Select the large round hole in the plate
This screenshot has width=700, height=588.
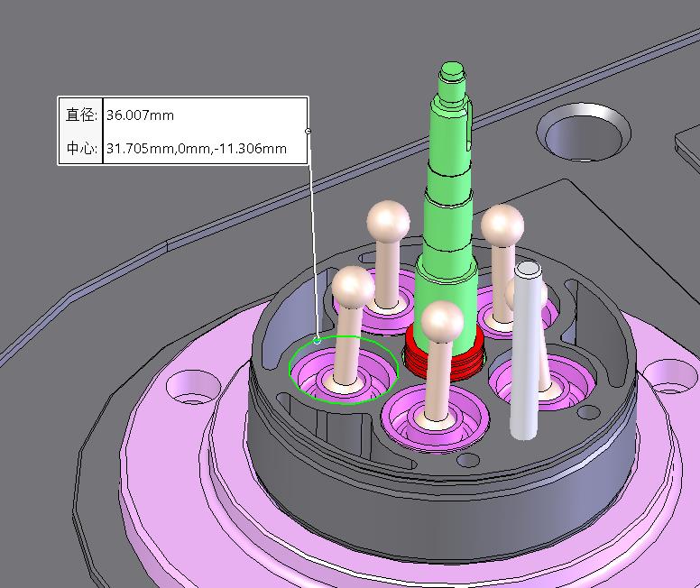[x=584, y=133]
